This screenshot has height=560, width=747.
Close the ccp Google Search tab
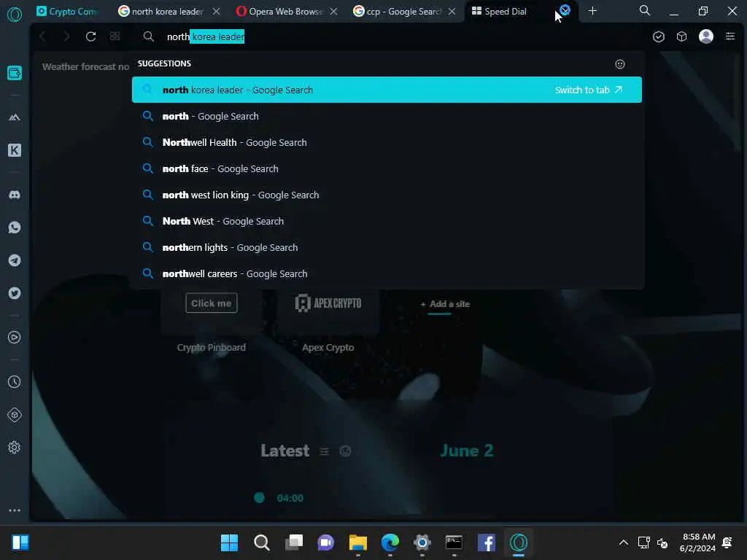click(x=452, y=11)
